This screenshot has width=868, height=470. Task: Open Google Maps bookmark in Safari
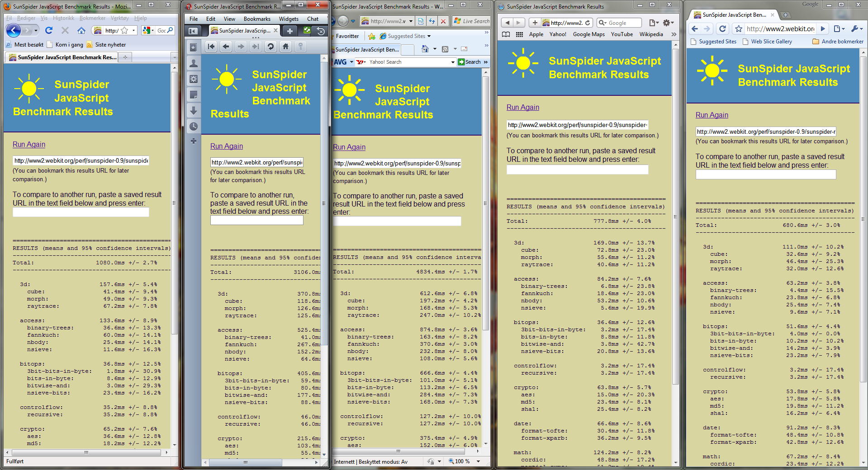(588, 34)
